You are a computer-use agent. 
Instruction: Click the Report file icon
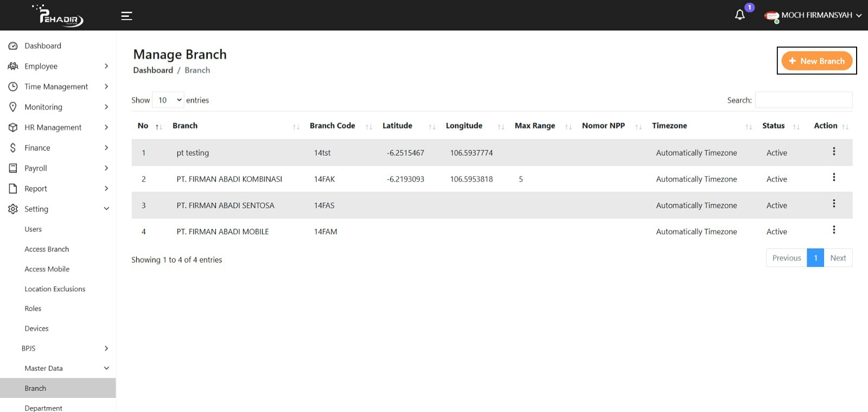tap(13, 189)
